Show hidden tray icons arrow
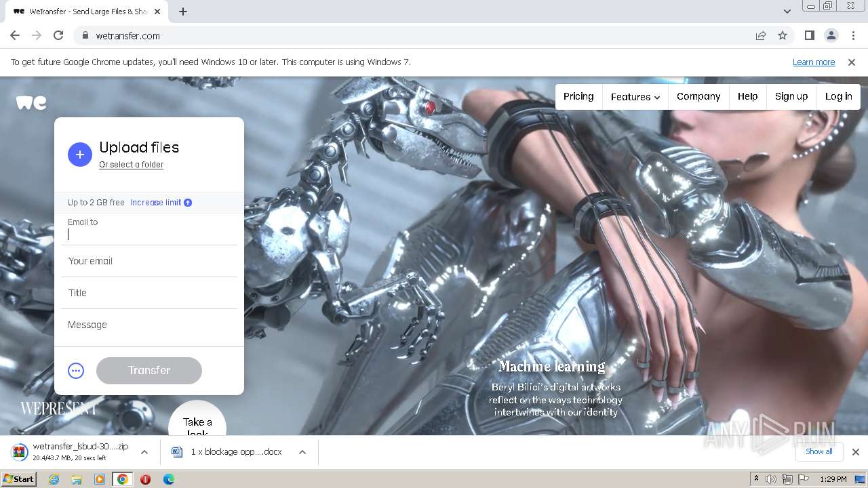Viewport: 868px width, 488px height. [x=756, y=479]
